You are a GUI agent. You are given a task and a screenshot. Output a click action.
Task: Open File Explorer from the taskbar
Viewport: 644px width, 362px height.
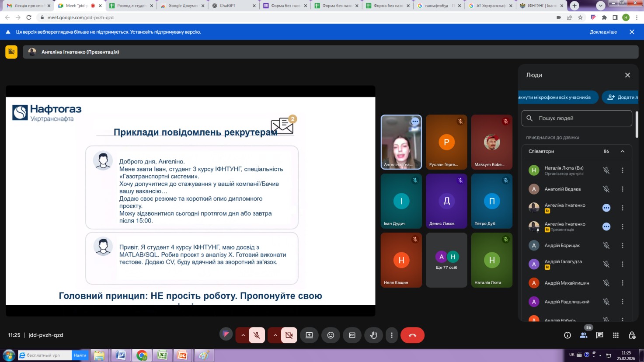(99, 355)
